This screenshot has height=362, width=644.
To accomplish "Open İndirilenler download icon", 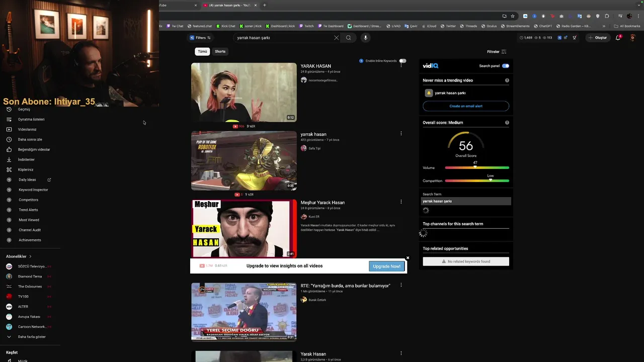I will pos(9,159).
